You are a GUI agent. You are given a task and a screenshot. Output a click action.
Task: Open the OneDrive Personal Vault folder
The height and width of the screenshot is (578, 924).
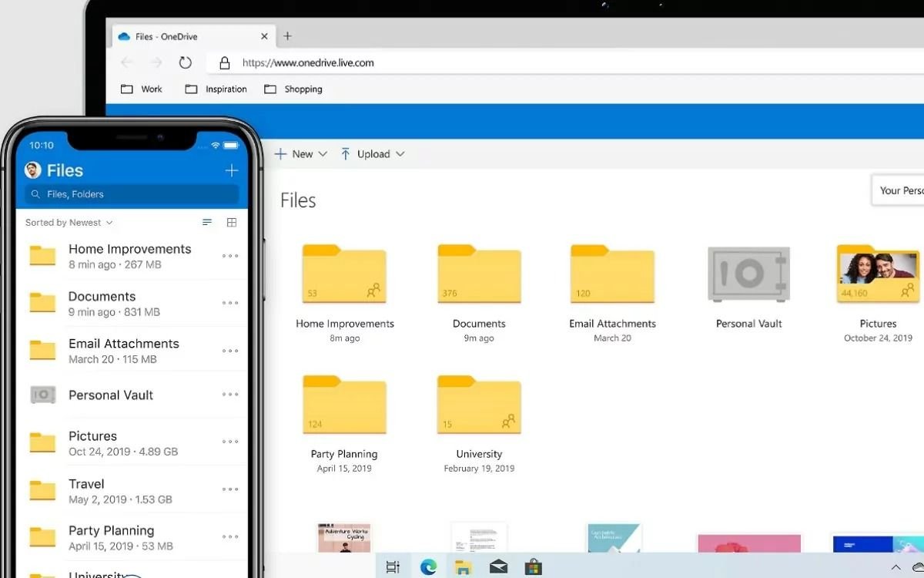click(748, 274)
